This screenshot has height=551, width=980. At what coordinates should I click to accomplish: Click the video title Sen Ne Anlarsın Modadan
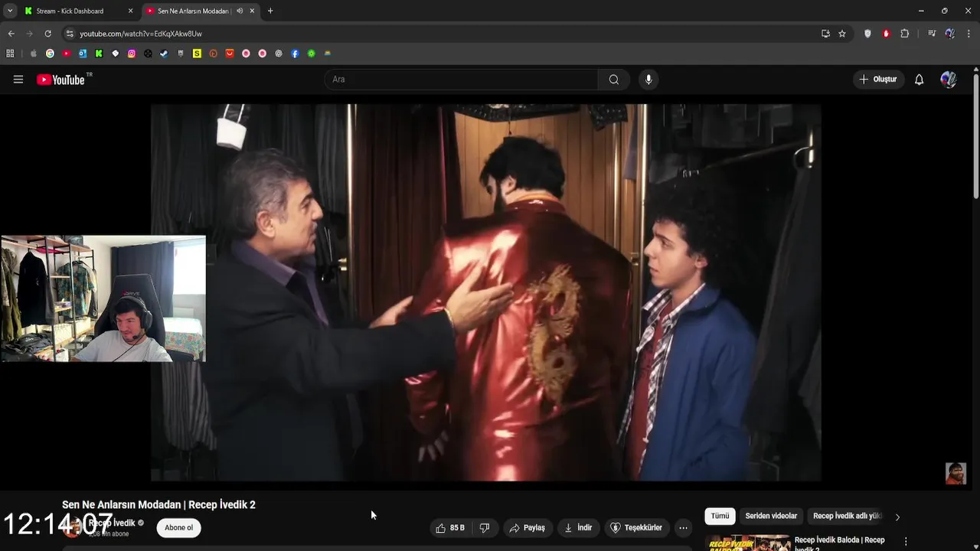pos(158,505)
